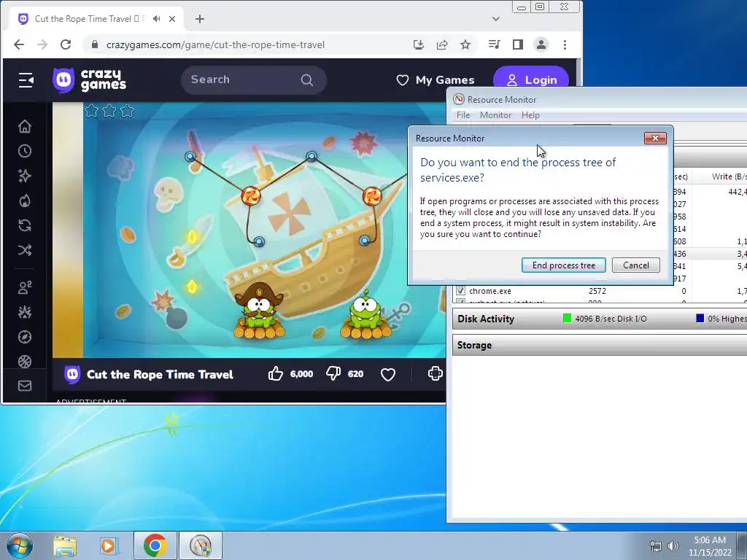This screenshot has width=747, height=560.
Task: Select PID 2572 cell
Action: (597, 291)
